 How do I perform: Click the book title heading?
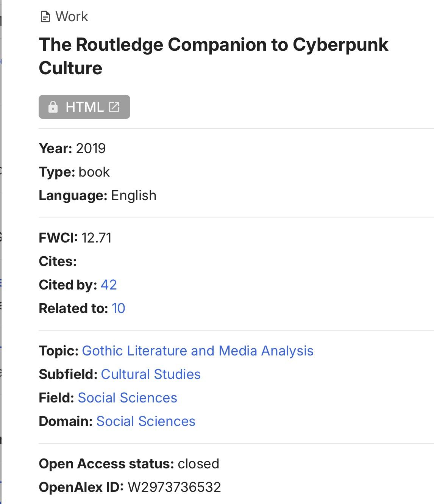pos(214,56)
